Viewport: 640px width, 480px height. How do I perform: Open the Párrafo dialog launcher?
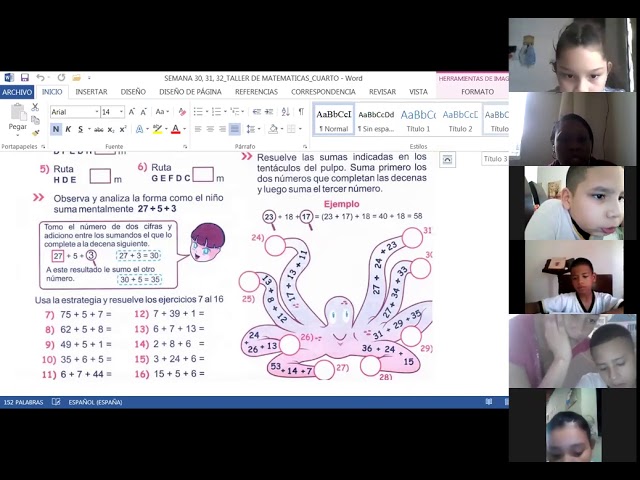(305, 146)
